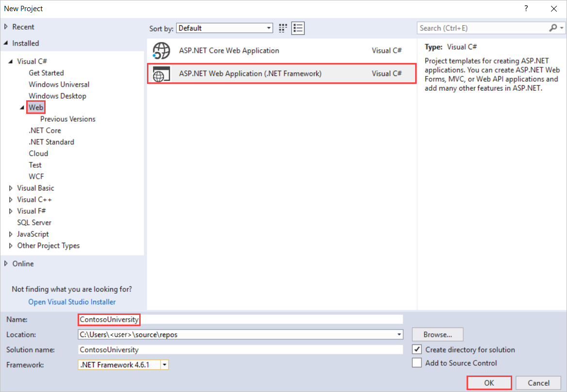
Task: Expand the Online section
Action: [7, 263]
